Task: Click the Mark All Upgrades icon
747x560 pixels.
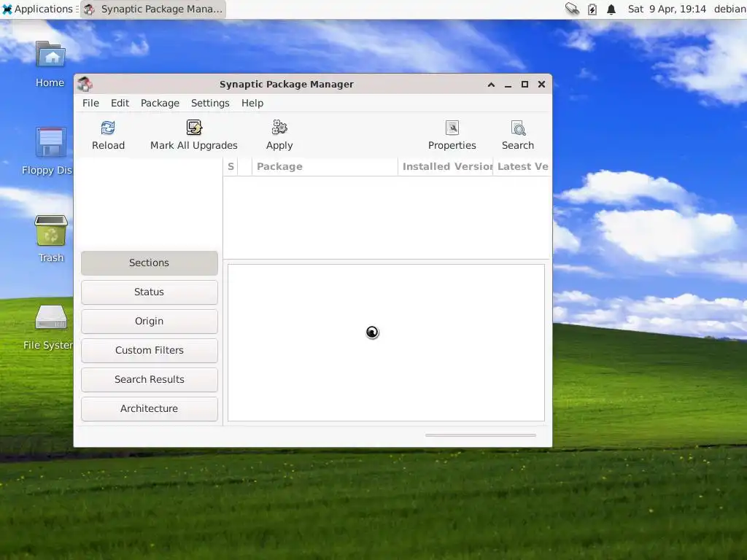Action: 194,128
